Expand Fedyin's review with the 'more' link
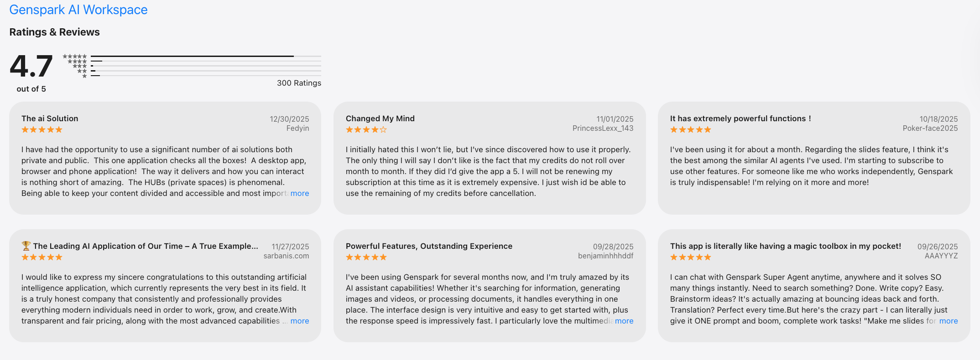Viewport: 980px width, 360px height. [300, 193]
